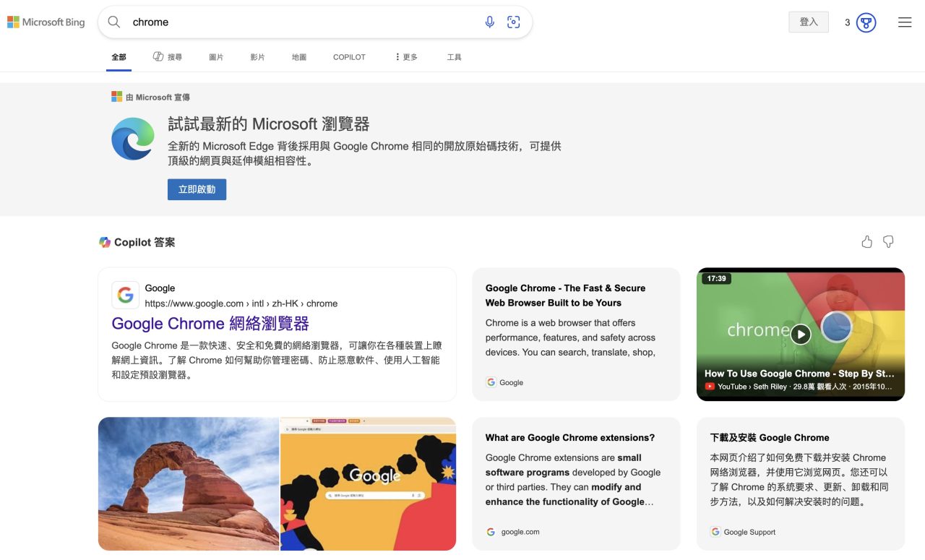925x560 pixels.
Task: Click the rewards points count 3
Action: click(847, 22)
